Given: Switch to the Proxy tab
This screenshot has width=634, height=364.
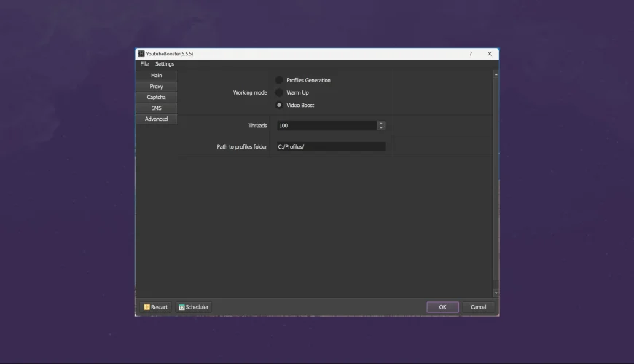Looking at the screenshot, I should pyautogui.click(x=157, y=87).
